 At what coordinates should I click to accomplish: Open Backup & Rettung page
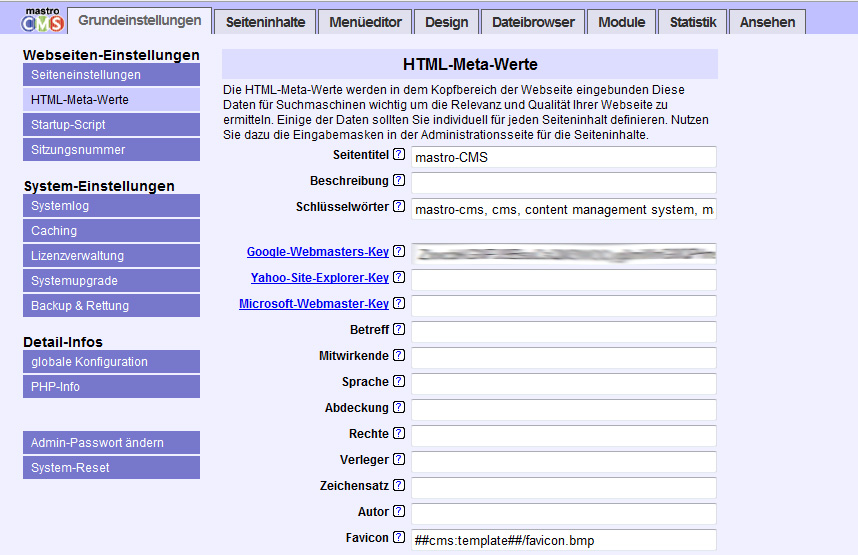[111, 305]
